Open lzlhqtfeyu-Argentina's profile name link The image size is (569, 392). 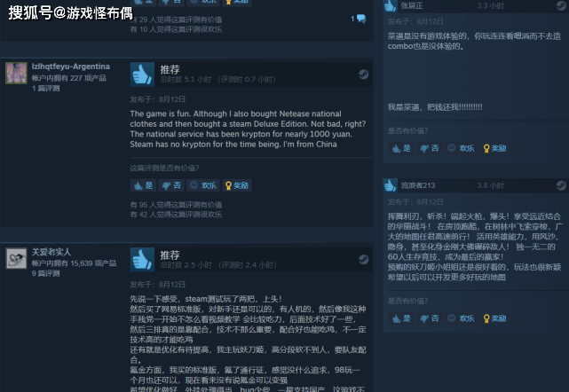pos(71,67)
